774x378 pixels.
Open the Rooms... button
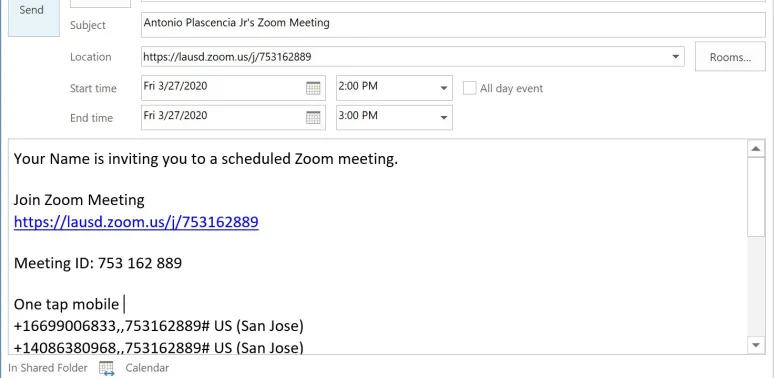pyautogui.click(x=730, y=57)
